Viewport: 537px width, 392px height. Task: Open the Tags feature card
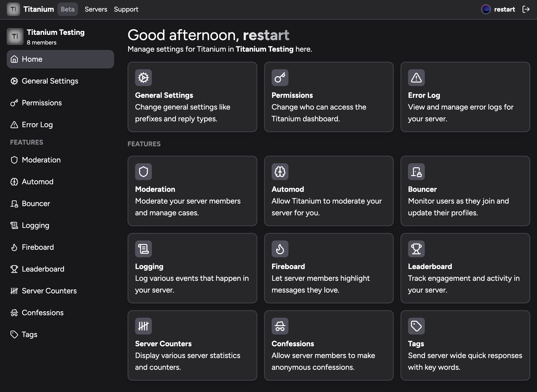click(465, 345)
